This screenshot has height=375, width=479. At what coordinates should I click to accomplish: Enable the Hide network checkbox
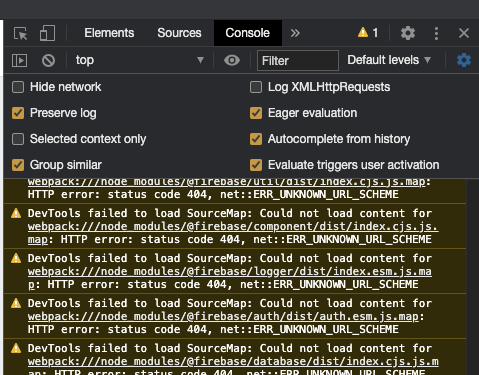(x=18, y=87)
